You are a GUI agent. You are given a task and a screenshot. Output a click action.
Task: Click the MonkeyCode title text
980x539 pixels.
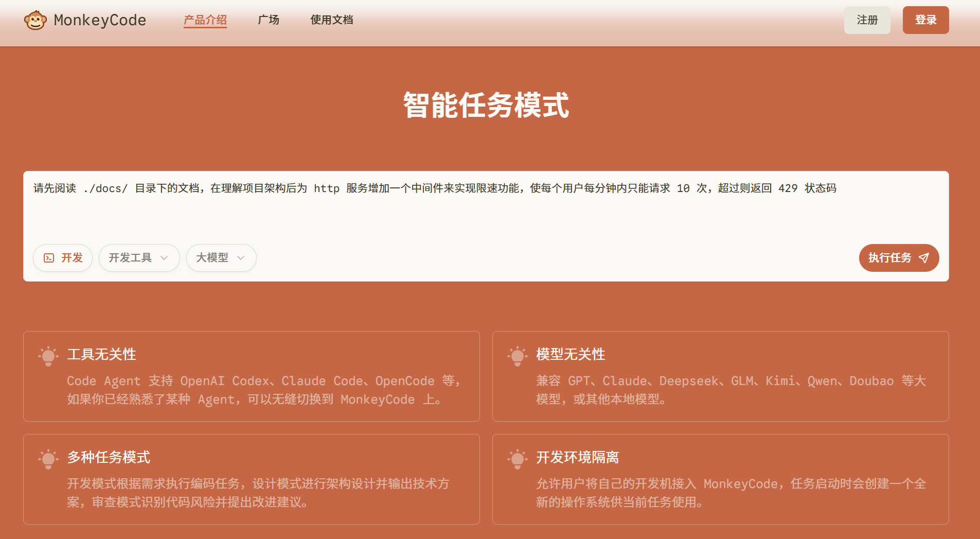point(99,20)
